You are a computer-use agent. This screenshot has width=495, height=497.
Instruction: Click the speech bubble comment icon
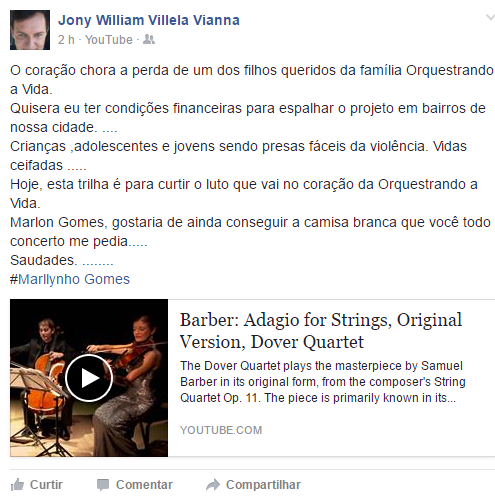(x=103, y=485)
